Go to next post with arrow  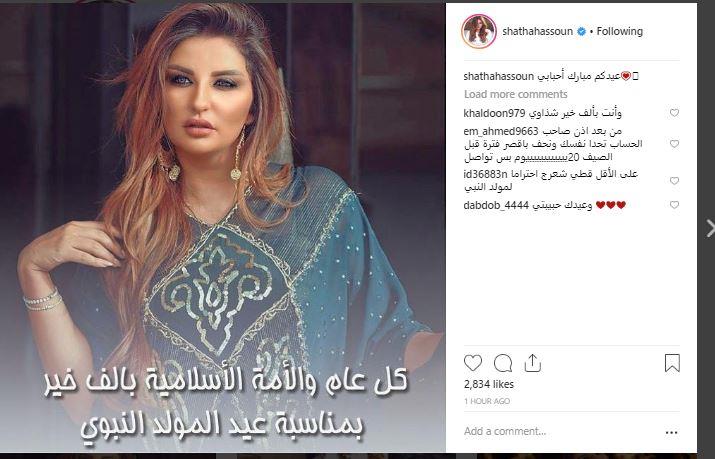coord(710,228)
